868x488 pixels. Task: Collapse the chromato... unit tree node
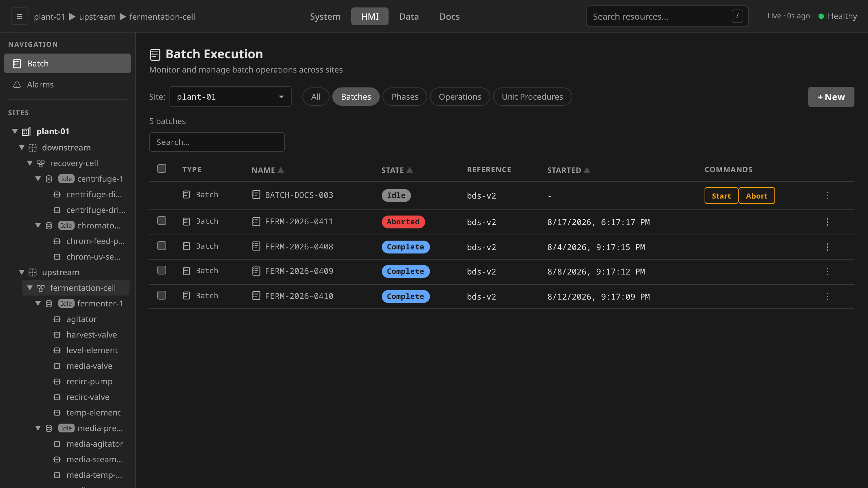[38, 225]
